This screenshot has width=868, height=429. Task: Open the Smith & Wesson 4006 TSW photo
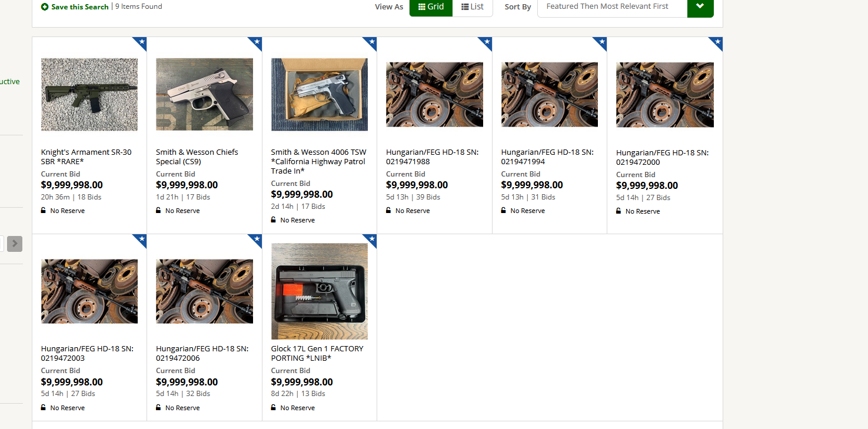(320, 94)
